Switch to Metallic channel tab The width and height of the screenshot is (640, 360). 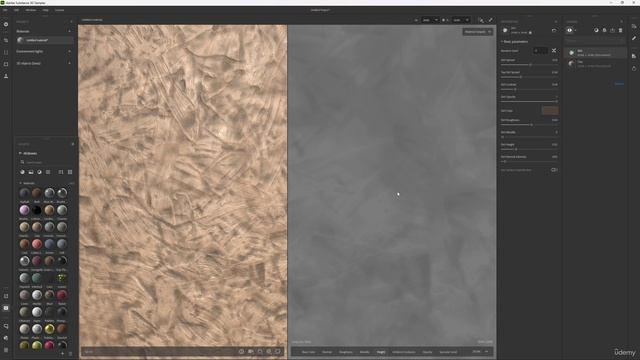tap(364, 352)
